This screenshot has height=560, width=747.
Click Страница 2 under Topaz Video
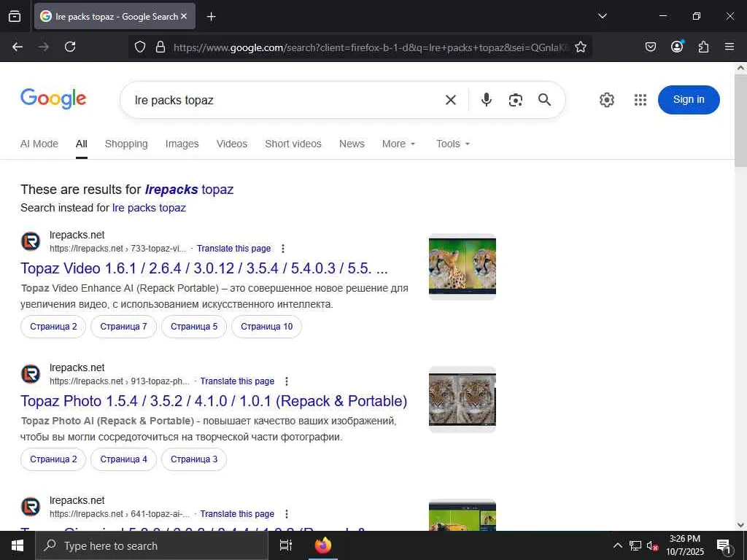point(53,327)
